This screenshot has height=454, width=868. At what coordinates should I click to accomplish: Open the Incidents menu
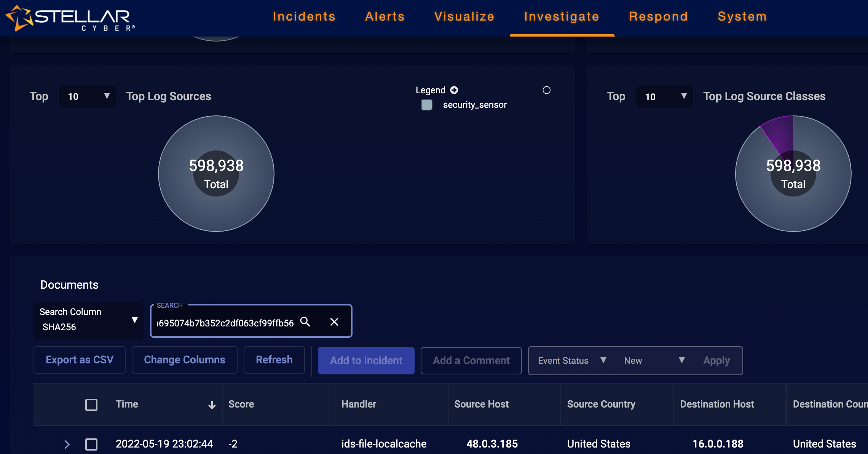tap(304, 16)
